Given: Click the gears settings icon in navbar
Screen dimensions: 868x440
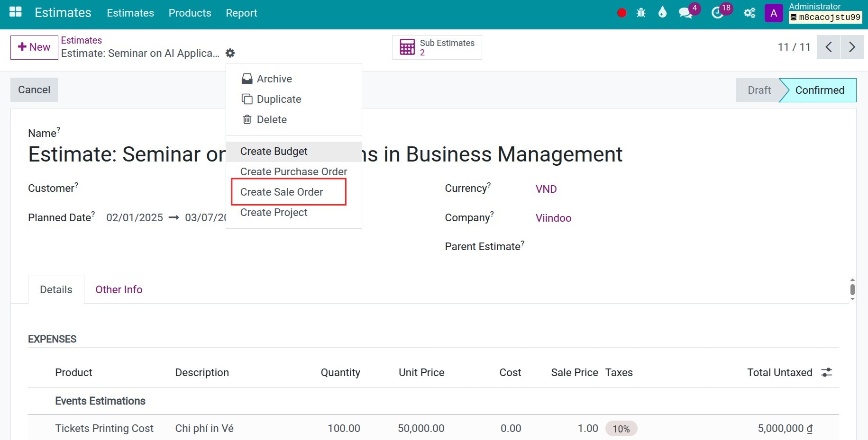Looking at the screenshot, I should coord(749,13).
